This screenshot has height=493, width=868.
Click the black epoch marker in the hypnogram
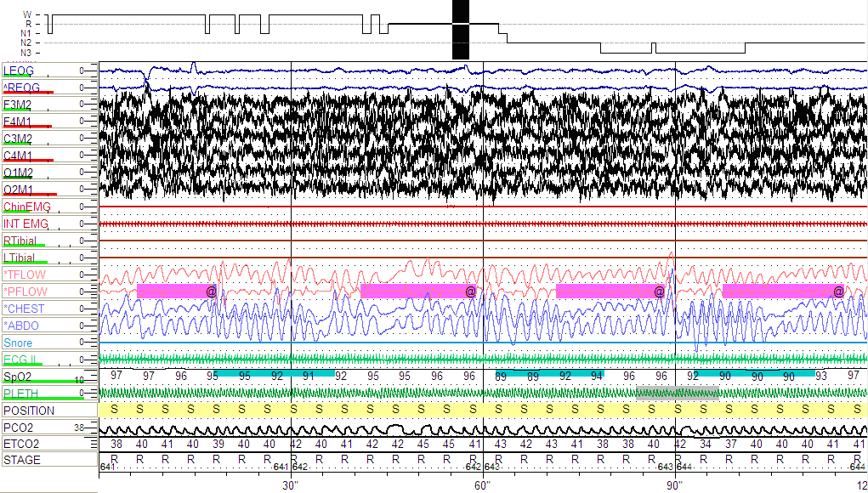click(460, 30)
